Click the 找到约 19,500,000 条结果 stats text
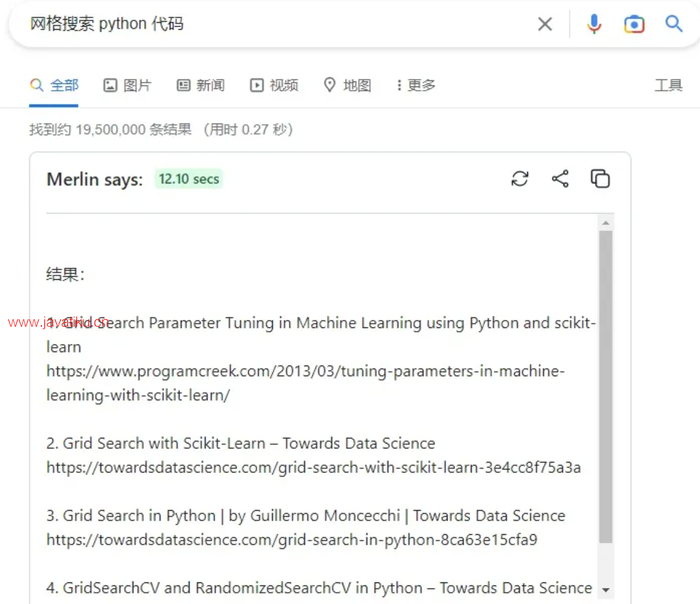 tap(110, 130)
